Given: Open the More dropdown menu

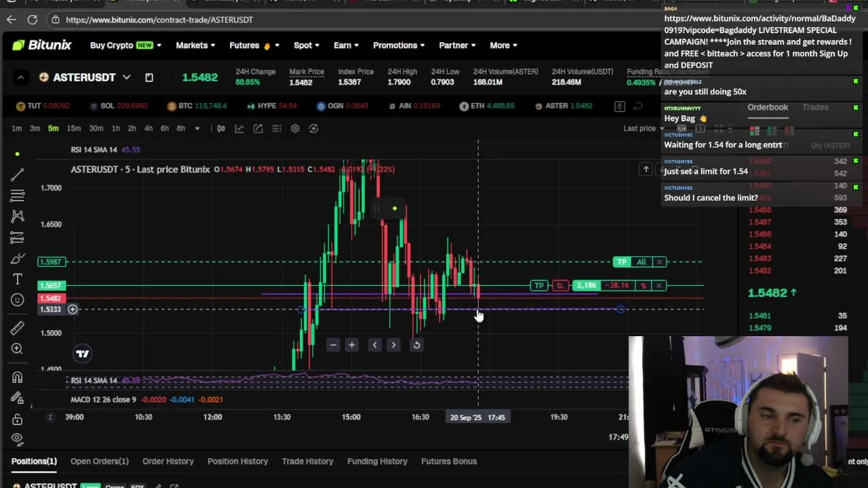Looking at the screenshot, I should (503, 45).
